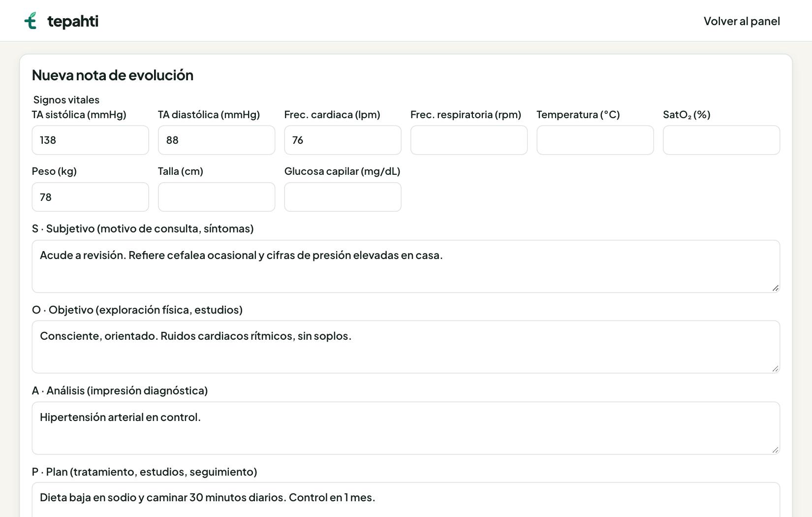Click the 'Frec. cardiaca (lpm)' label
The image size is (812, 517).
(x=332, y=115)
